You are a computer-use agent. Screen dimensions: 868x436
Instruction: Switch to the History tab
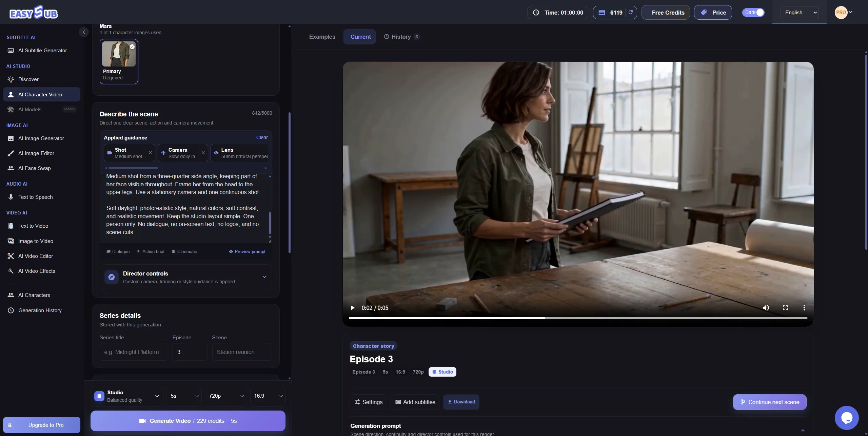pos(402,37)
